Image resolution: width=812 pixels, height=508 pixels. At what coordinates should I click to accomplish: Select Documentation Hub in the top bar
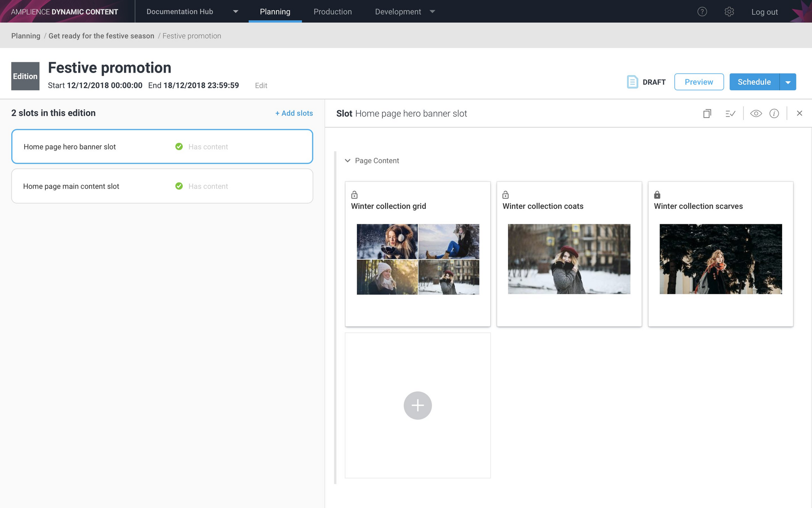(x=180, y=12)
